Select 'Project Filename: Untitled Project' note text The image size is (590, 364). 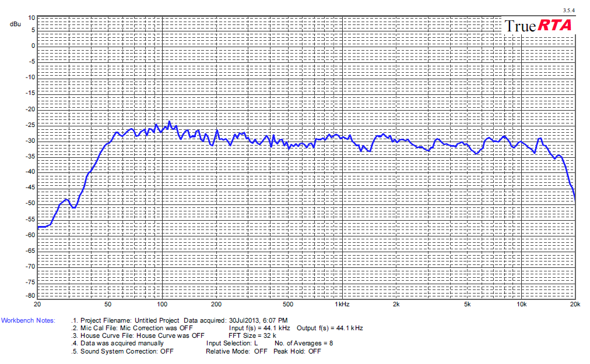(130, 320)
